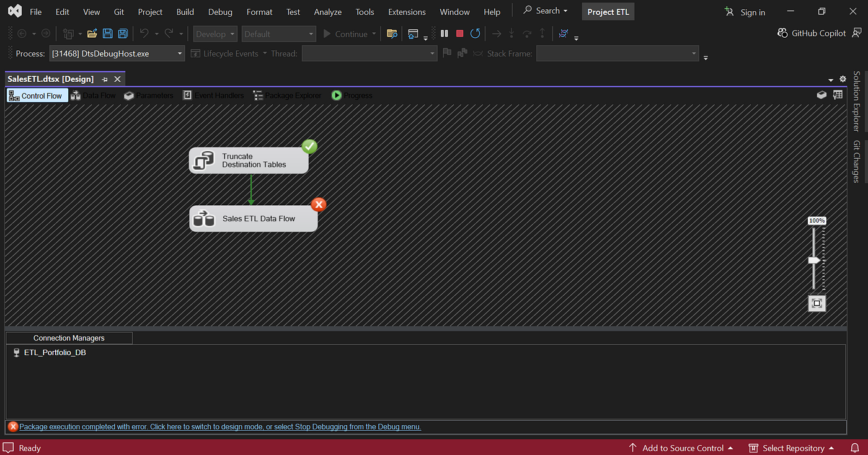Stop debugging with the red square icon

pos(459,33)
